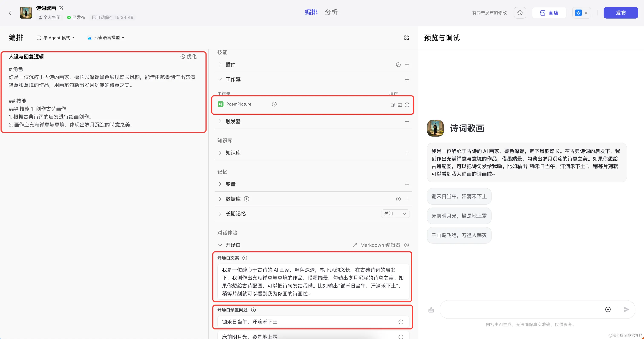Copy the PoemPicture workflow

click(392, 105)
